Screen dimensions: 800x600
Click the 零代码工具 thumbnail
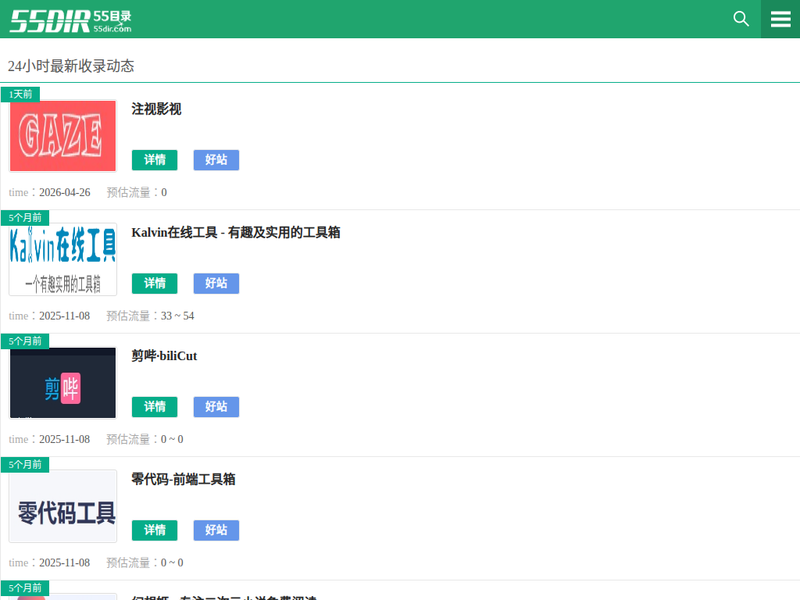pyautogui.click(x=63, y=506)
